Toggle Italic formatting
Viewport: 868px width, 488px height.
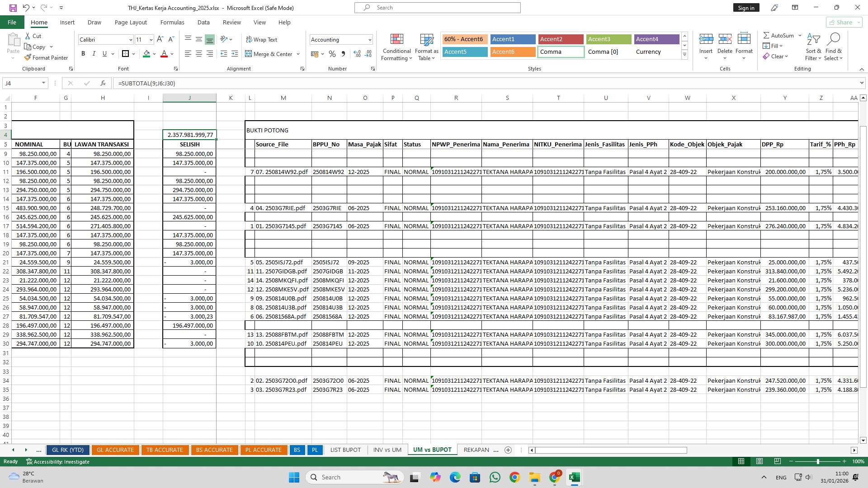click(94, 54)
